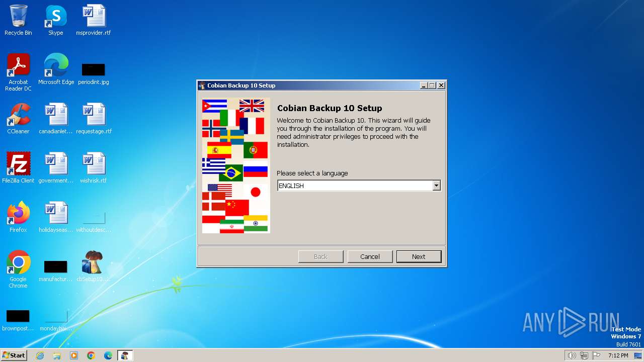Viewport: 644px width, 362px height.
Task: Select the holidayseas document icon
Action: (56, 218)
